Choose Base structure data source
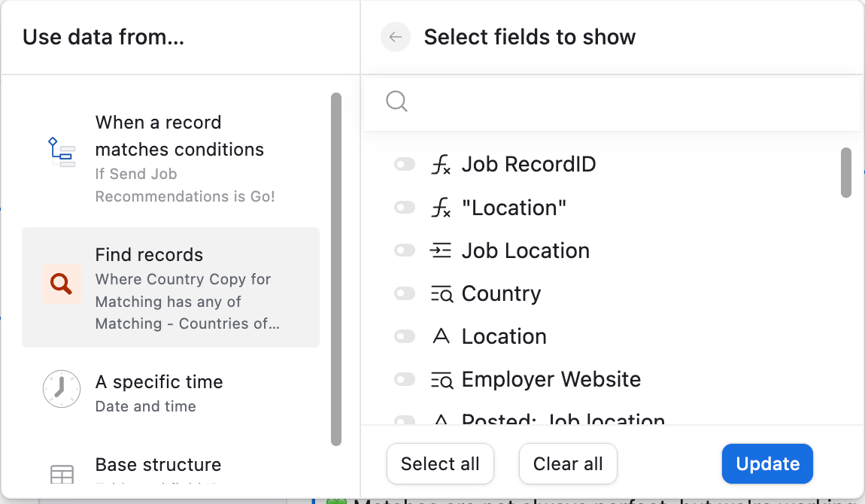The width and height of the screenshot is (865, 504). click(x=171, y=470)
